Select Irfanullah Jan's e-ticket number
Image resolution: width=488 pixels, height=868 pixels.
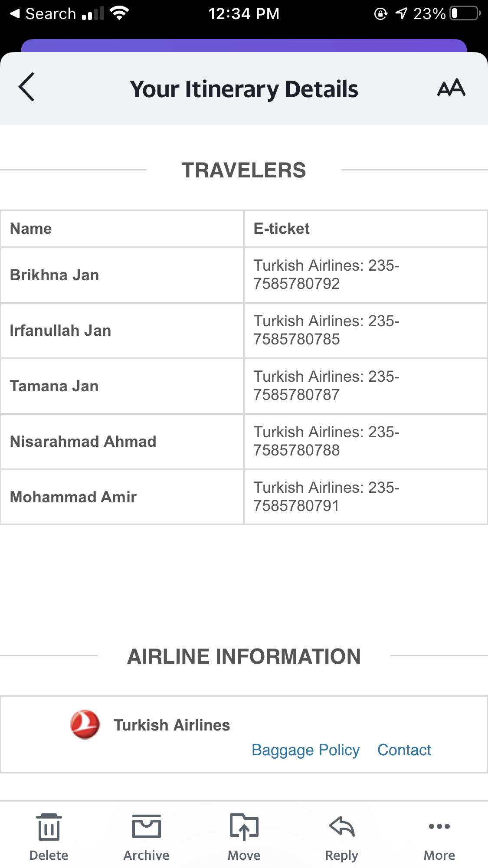pos(326,330)
